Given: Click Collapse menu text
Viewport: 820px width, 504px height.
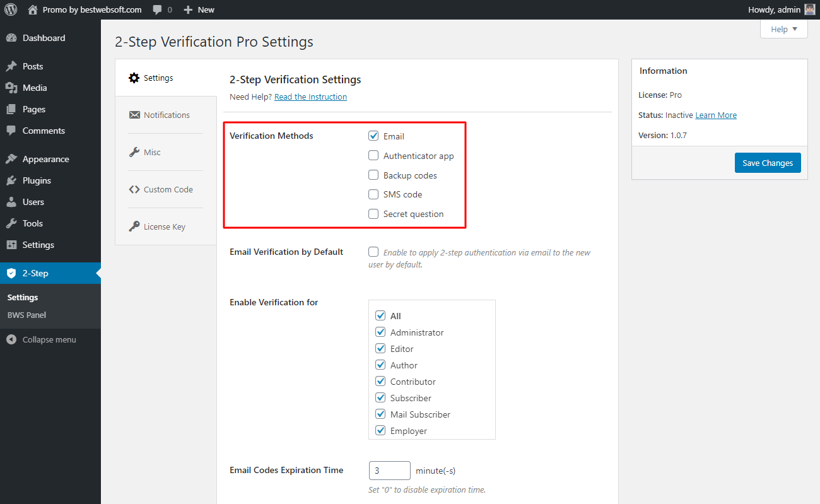Looking at the screenshot, I should pos(49,339).
